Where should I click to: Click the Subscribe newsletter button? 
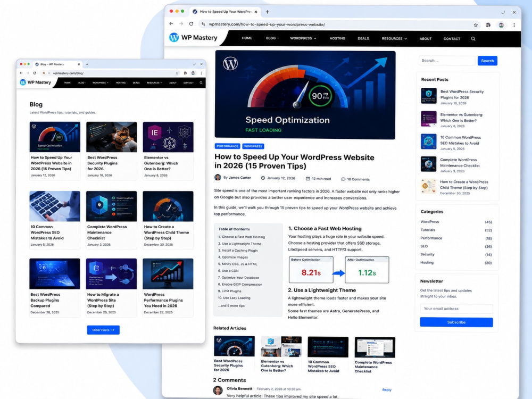456,322
